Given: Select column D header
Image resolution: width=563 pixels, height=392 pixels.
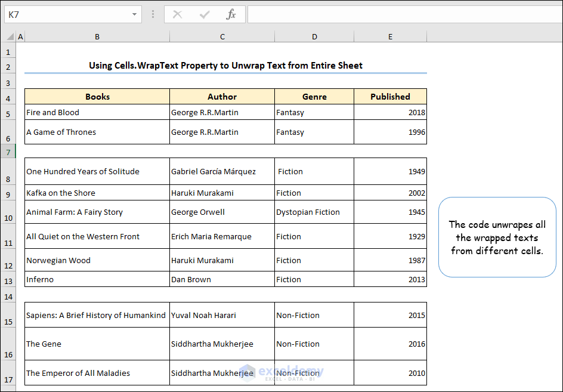Looking at the screenshot, I should pos(314,37).
